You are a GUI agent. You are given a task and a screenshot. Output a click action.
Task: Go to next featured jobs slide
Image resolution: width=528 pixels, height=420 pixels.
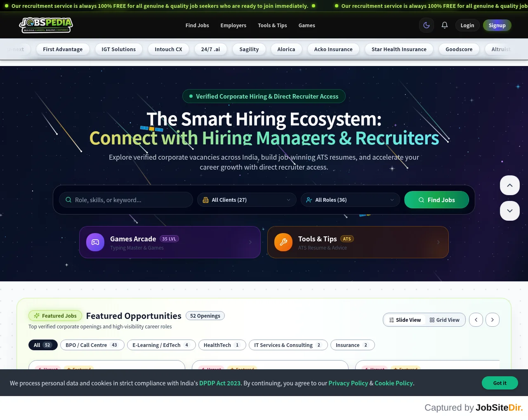point(493,320)
